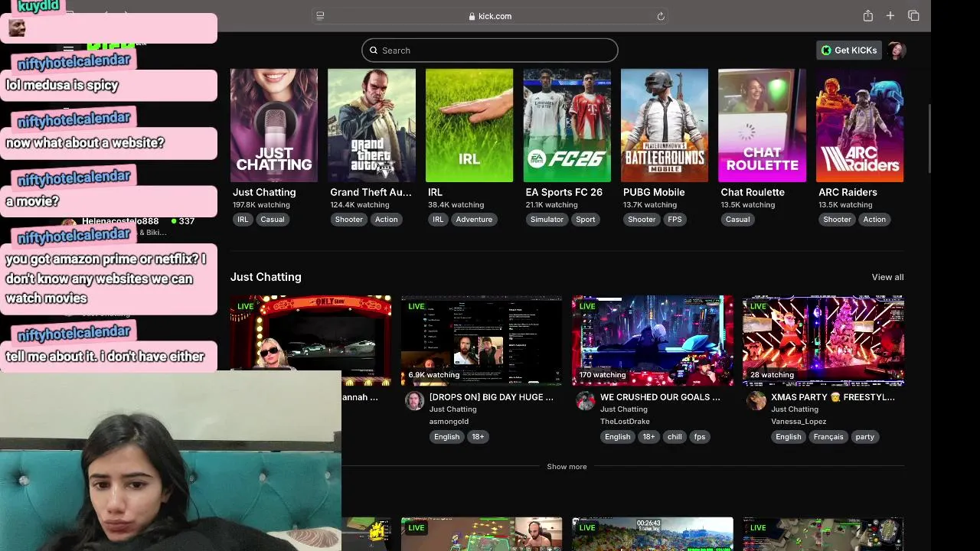The height and width of the screenshot is (551, 980).
Task: Click the DROPS ON BIG DAY stream title
Action: [492, 397]
